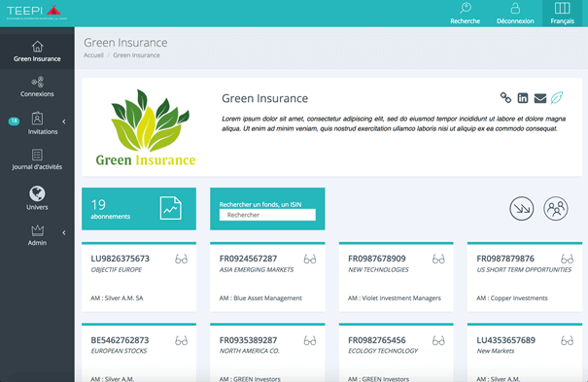The image size is (588, 382).
Task: Open the LinkedIn icon in profile
Action: click(x=523, y=98)
